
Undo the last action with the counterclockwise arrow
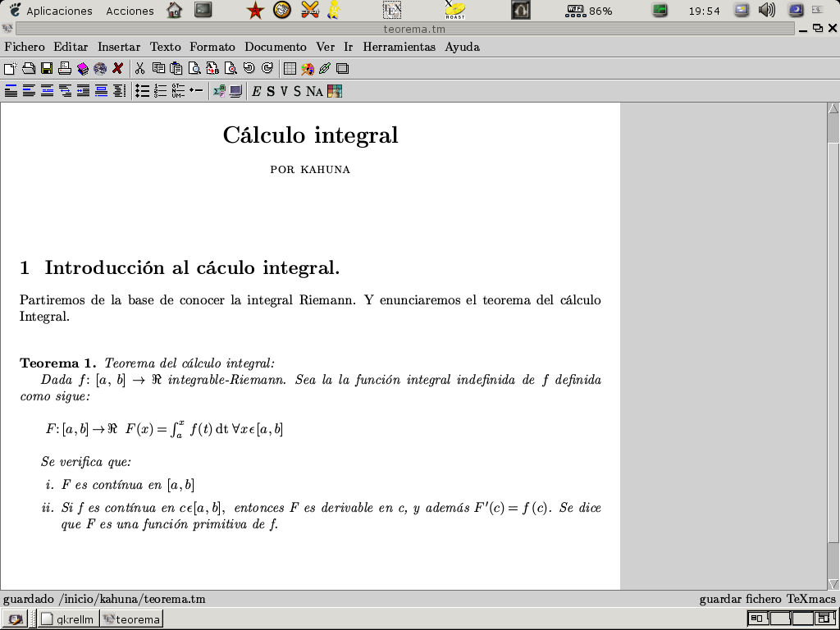(249, 68)
